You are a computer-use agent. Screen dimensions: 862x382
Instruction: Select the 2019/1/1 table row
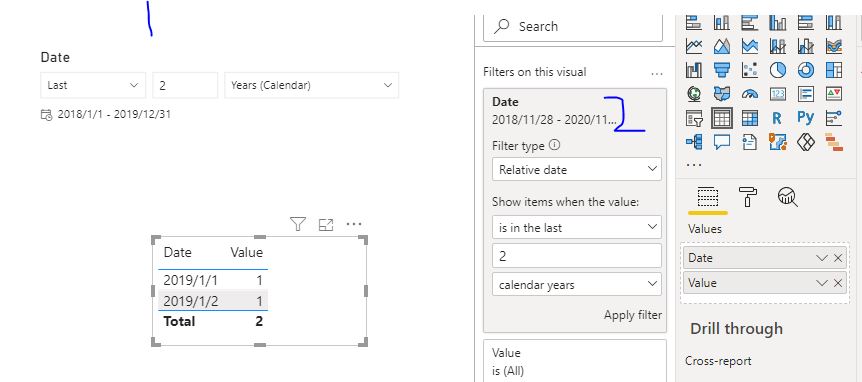pyautogui.click(x=213, y=280)
